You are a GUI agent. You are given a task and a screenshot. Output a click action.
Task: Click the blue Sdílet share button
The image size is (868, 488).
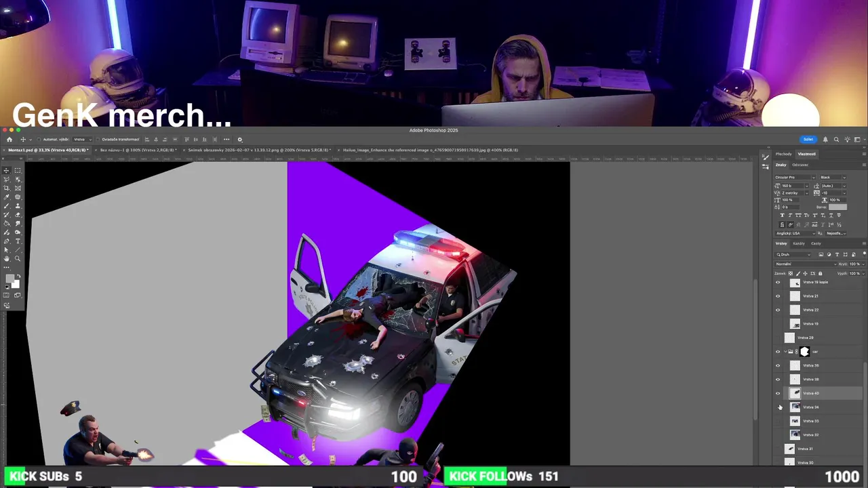pos(808,140)
